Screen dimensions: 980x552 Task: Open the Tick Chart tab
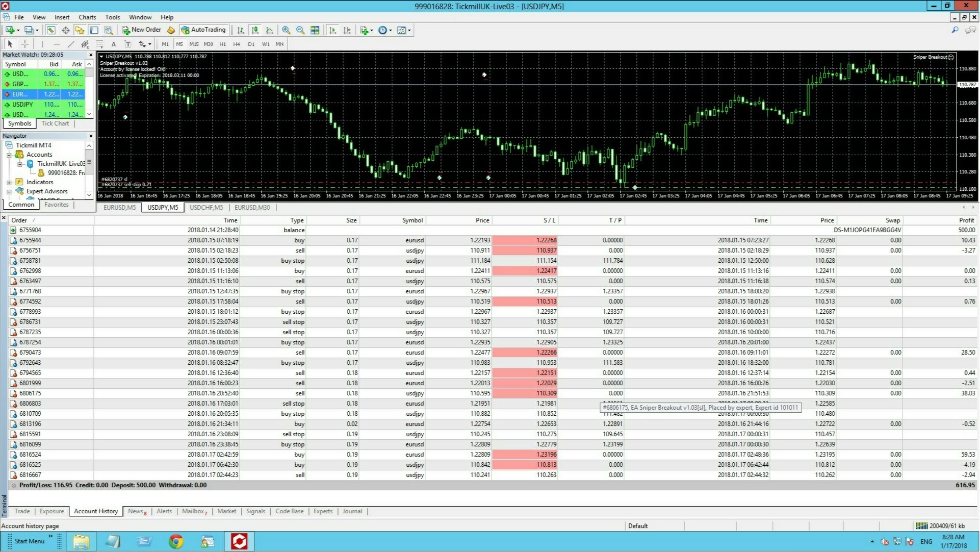55,123
